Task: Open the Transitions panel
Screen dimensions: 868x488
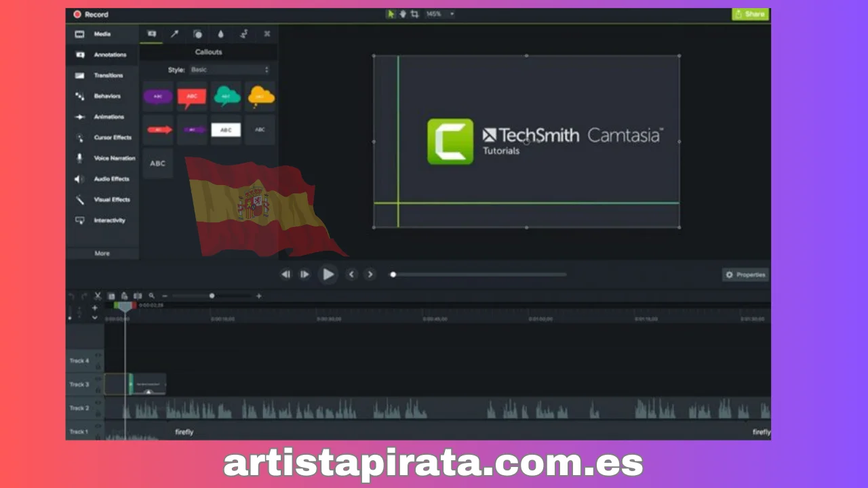Action: [x=102, y=75]
